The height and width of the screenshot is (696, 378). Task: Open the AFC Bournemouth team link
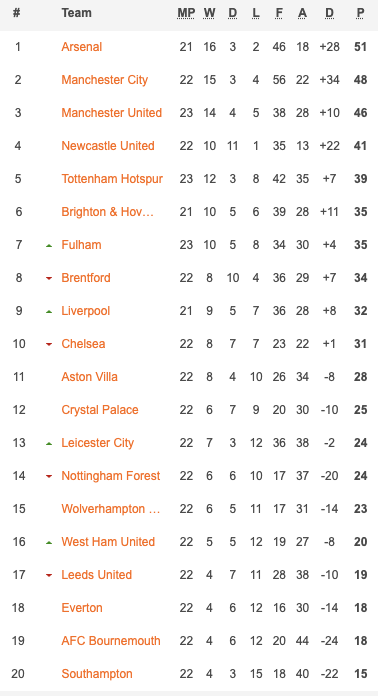point(111,641)
